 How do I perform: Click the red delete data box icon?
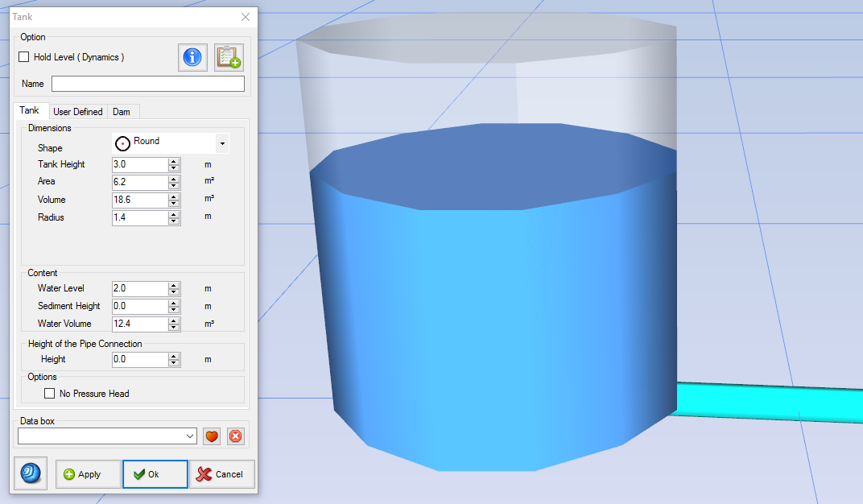click(235, 436)
